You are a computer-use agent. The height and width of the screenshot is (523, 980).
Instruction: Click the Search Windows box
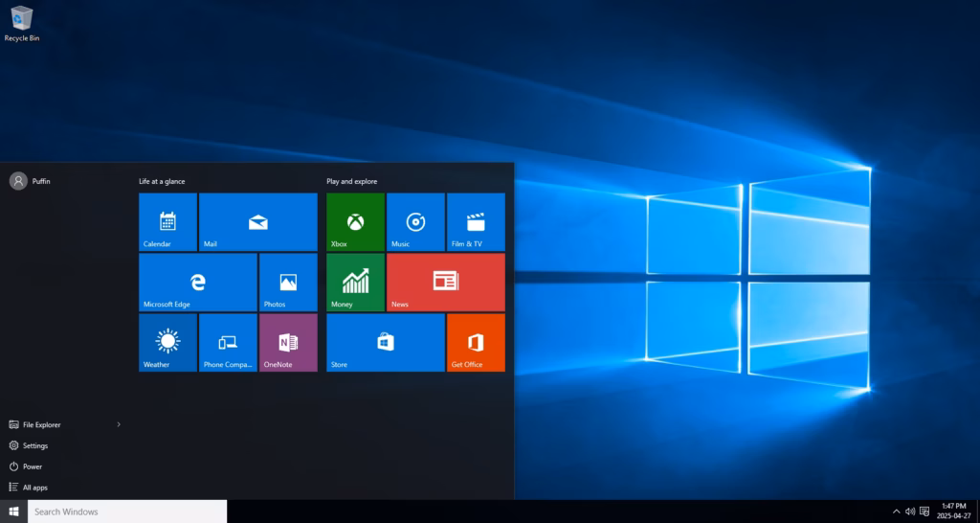(x=127, y=512)
